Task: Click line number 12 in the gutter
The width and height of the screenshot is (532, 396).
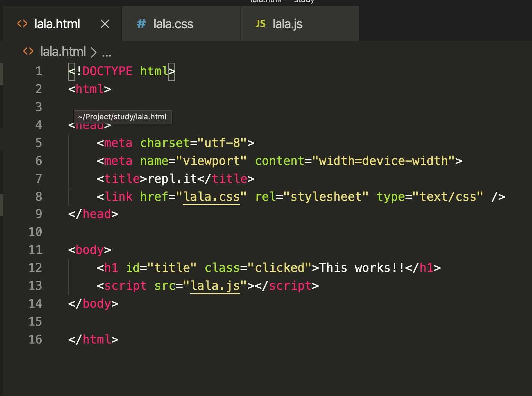Action: tap(35, 268)
